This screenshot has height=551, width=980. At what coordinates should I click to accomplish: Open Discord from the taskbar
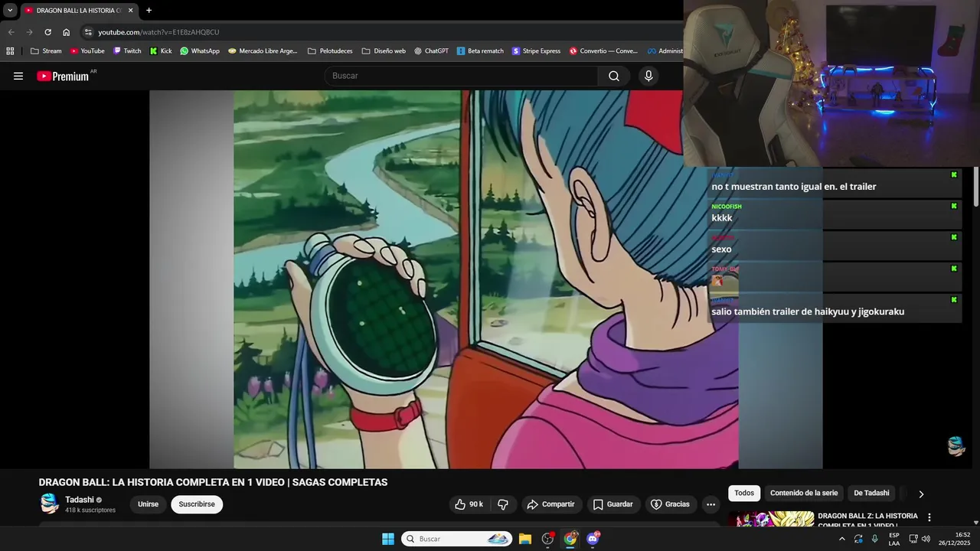(x=593, y=539)
